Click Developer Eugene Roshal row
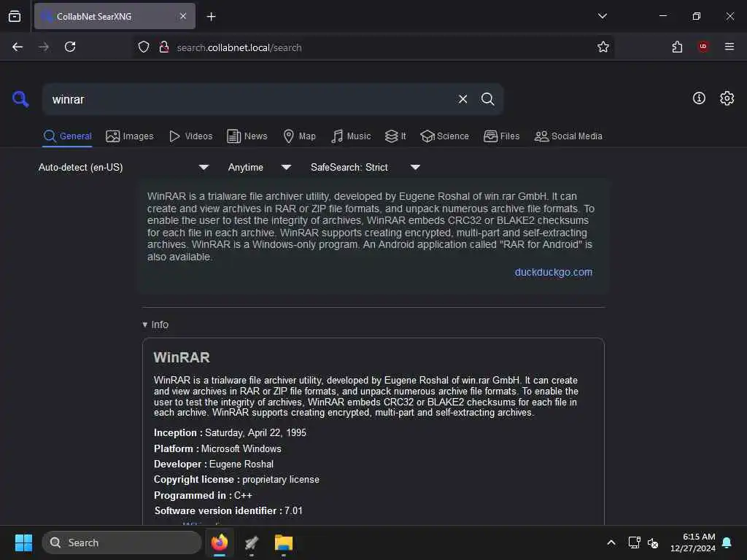Image resolution: width=747 pixels, height=560 pixels. (x=214, y=464)
